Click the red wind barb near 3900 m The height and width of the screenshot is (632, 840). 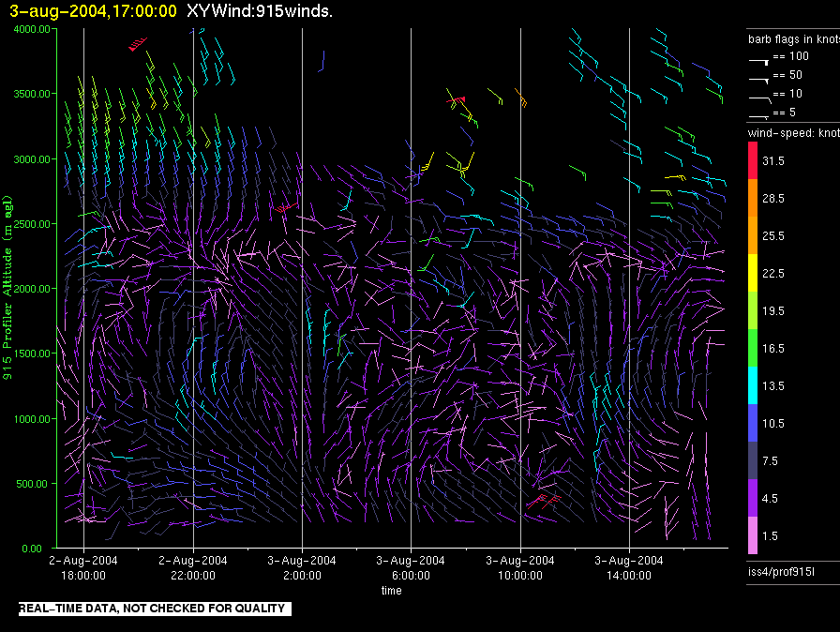pos(138,44)
